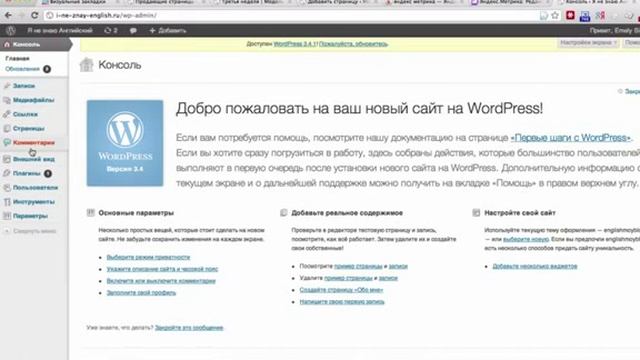Click the WordPress version 3.4 logo image

pyautogui.click(x=125, y=143)
